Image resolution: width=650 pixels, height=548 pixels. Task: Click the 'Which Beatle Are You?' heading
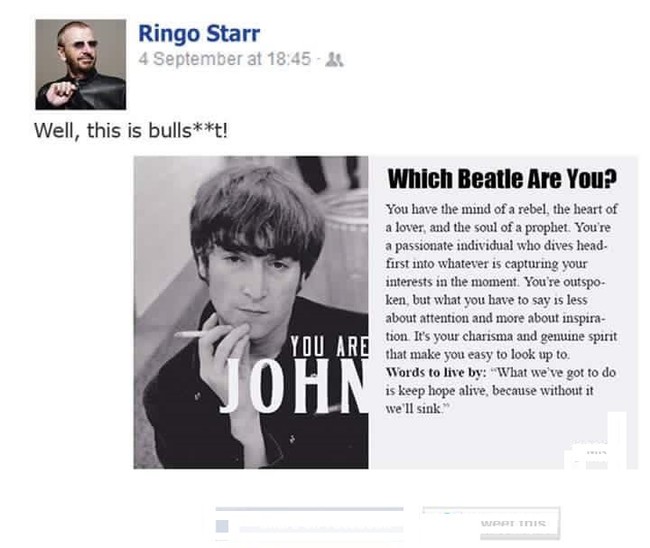tap(502, 179)
